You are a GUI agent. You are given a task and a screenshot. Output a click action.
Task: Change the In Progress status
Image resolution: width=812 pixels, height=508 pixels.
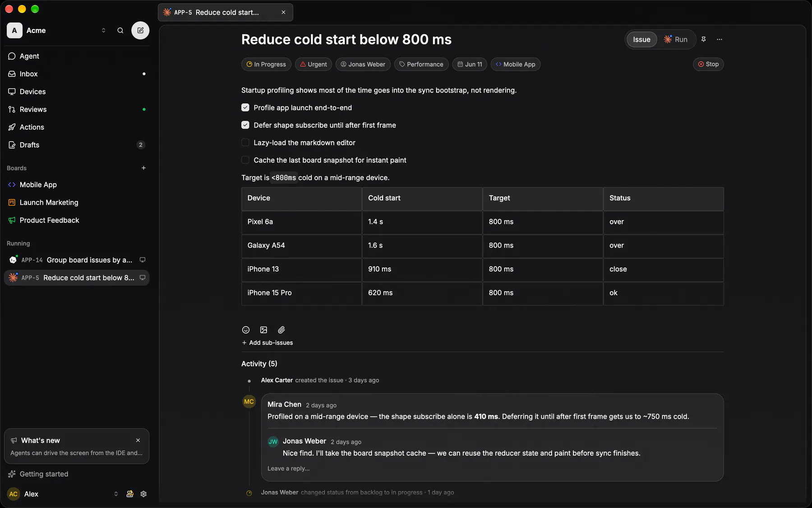click(x=266, y=64)
